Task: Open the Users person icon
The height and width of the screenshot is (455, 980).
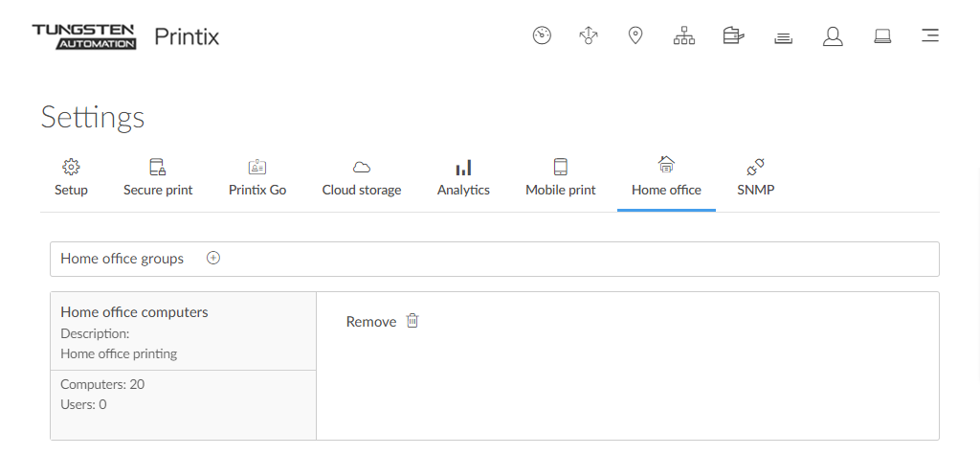Action: click(x=833, y=36)
